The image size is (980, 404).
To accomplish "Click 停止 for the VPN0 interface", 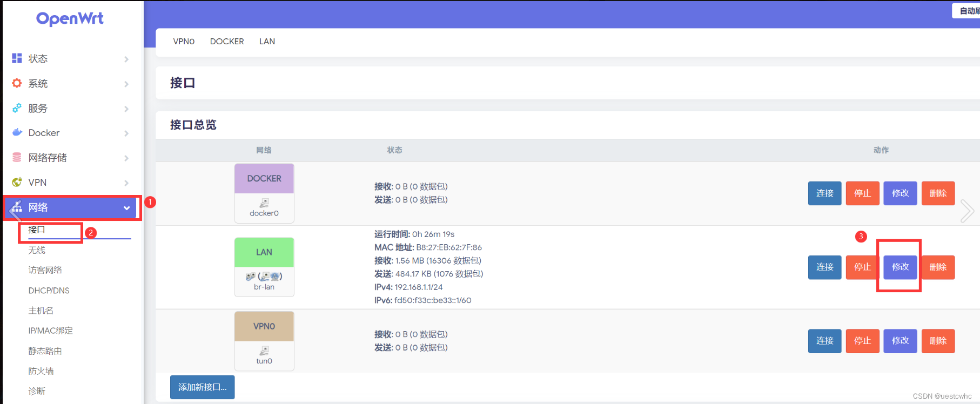I will (862, 341).
